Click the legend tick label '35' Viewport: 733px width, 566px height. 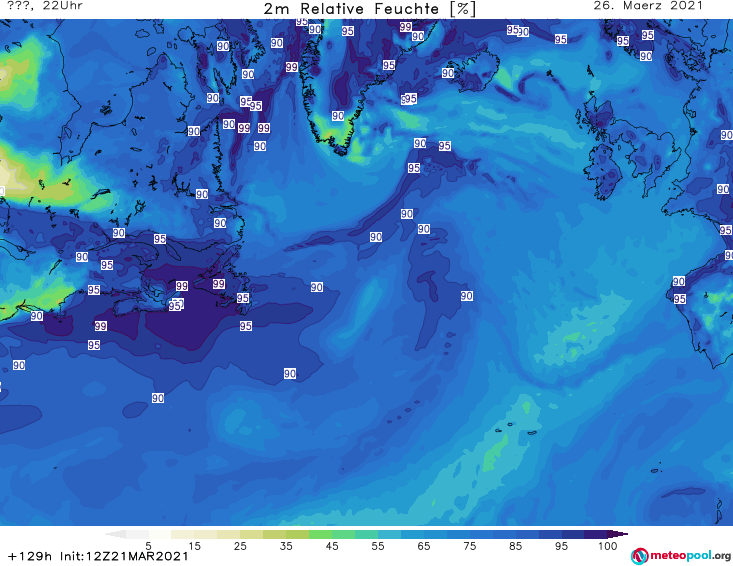tap(286, 546)
